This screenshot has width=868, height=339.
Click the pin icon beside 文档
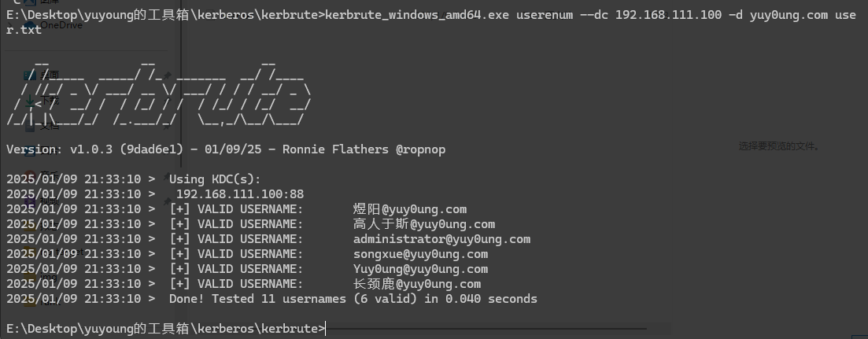point(167,126)
